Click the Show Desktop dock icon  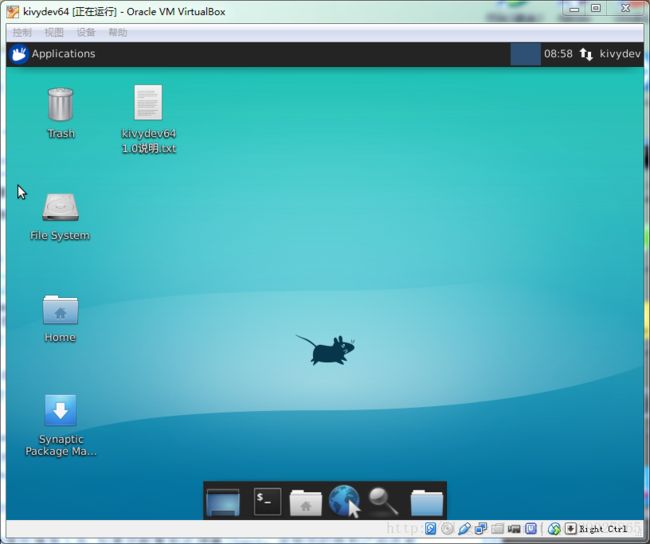(x=223, y=503)
